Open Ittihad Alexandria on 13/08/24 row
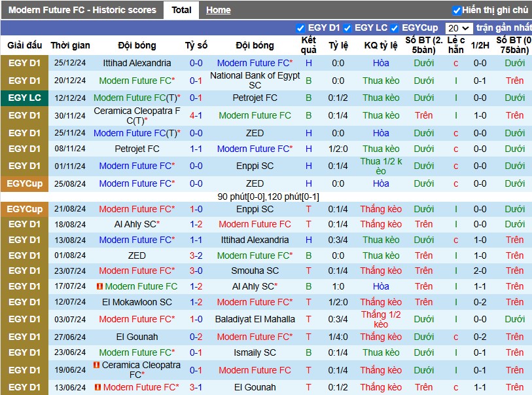 click(x=255, y=240)
